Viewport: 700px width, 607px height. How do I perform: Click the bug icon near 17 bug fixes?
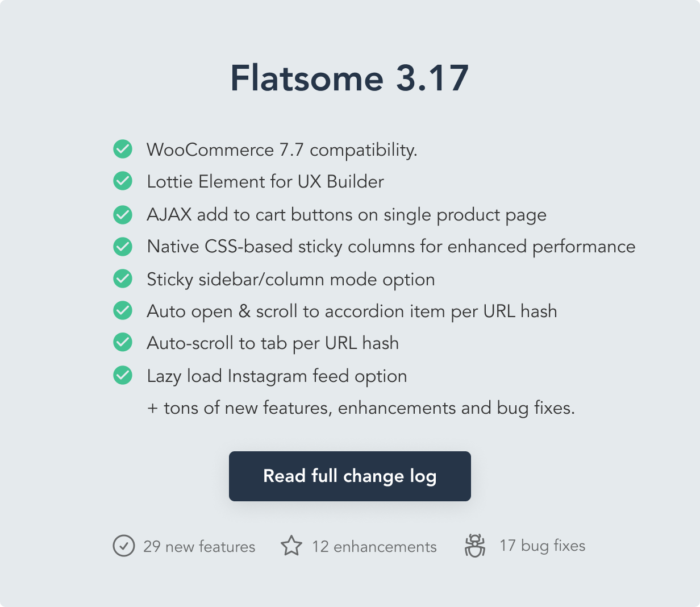[474, 546]
